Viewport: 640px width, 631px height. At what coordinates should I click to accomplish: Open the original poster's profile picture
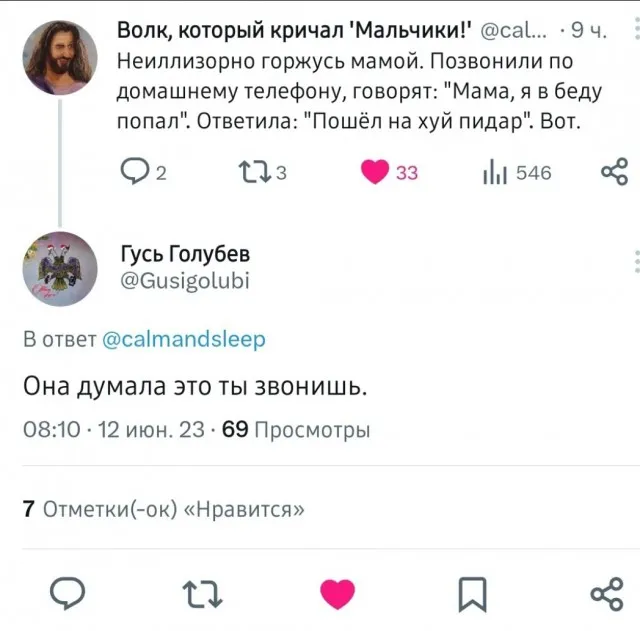pos(60,57)
